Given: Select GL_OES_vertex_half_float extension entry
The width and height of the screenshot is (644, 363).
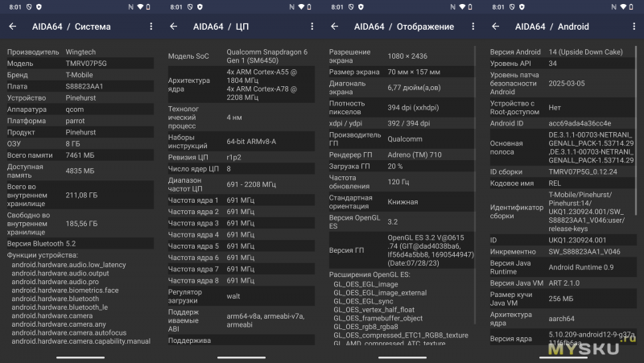Looking at the screenshot, I should (x=374, y=310).
